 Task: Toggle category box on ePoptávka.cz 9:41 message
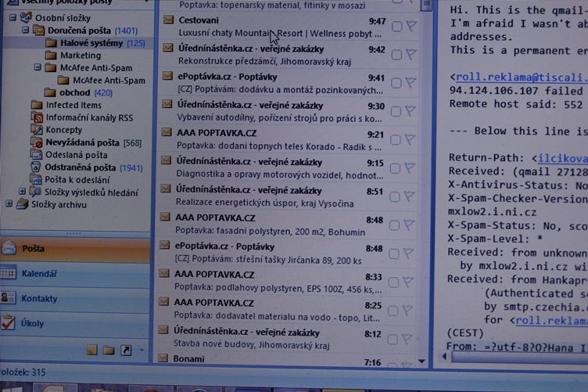(396, 83)
